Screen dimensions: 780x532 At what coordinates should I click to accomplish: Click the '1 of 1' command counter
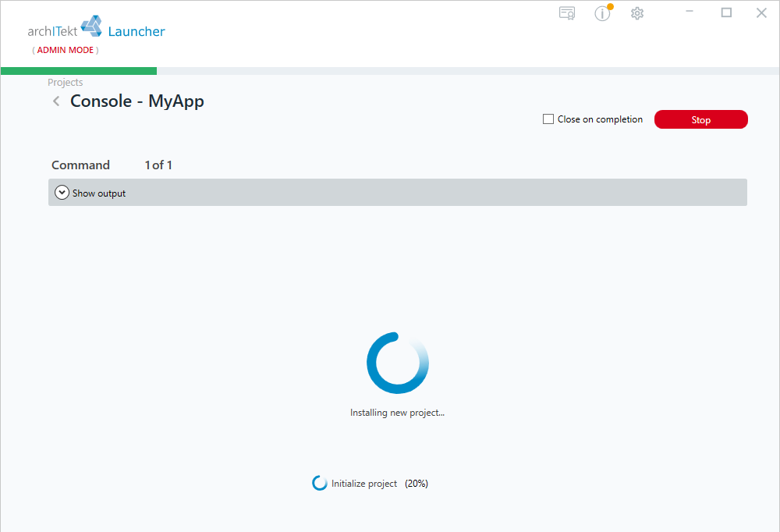tap(158, 165)
